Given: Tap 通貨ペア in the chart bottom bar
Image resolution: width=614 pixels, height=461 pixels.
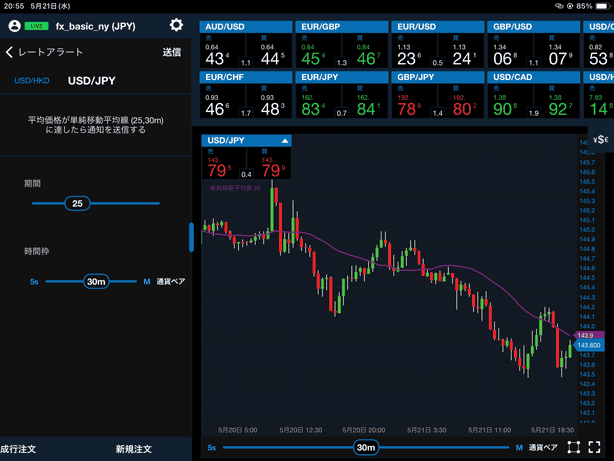Looking at the screenshot, I should click(543, 447).
